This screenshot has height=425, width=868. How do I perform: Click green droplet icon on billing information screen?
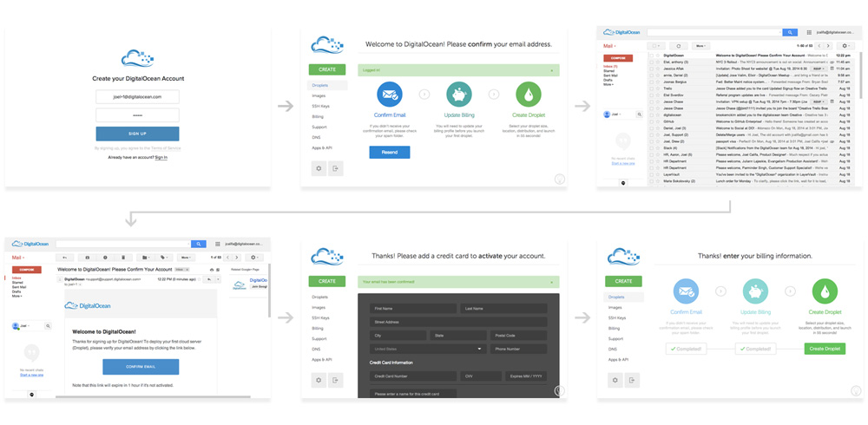pos(825,291)
